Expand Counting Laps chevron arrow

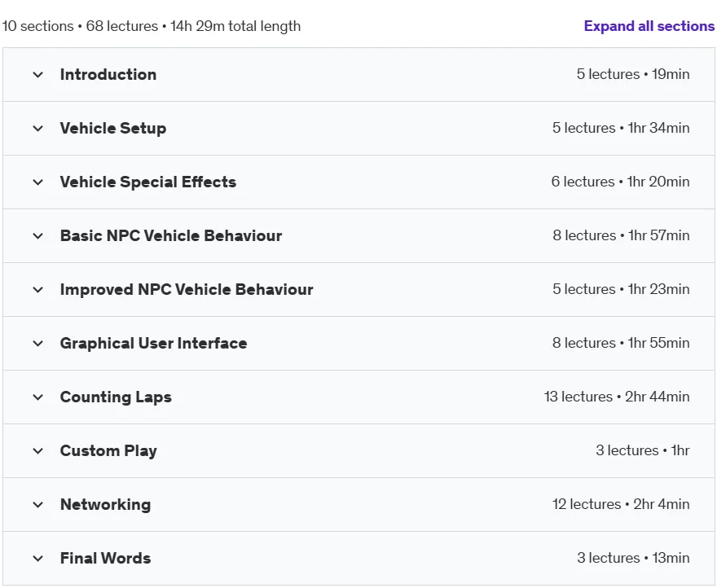tap(38, 397)
